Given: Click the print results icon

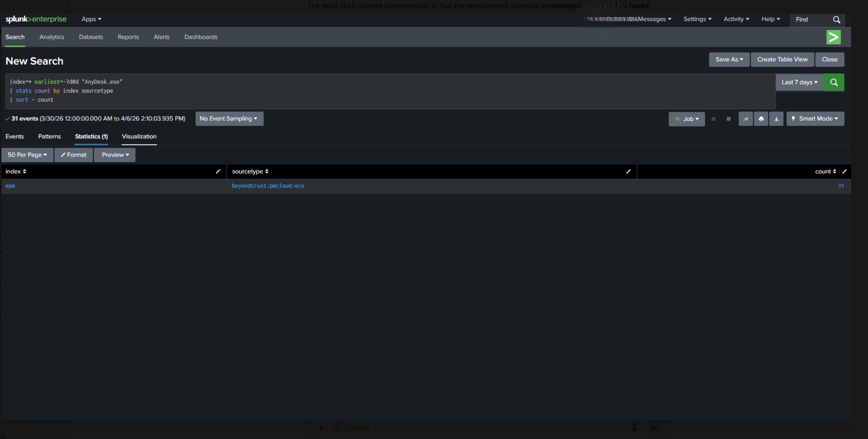Looking at the screenshot, I should [761, 119].
